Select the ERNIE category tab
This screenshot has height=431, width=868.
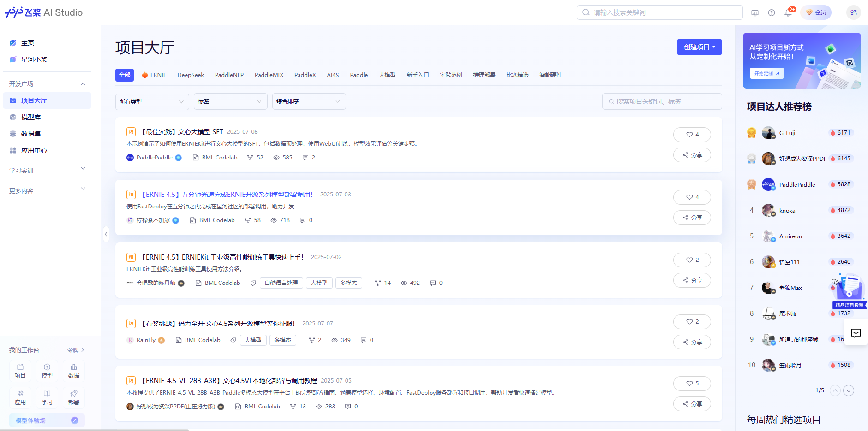click(154, 75)
